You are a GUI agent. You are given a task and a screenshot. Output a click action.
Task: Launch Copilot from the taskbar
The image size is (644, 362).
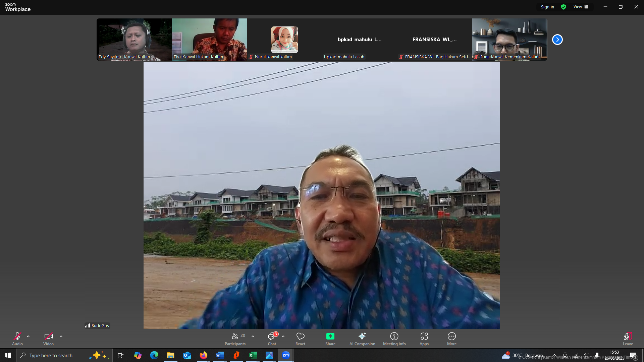tap(138, 355)
